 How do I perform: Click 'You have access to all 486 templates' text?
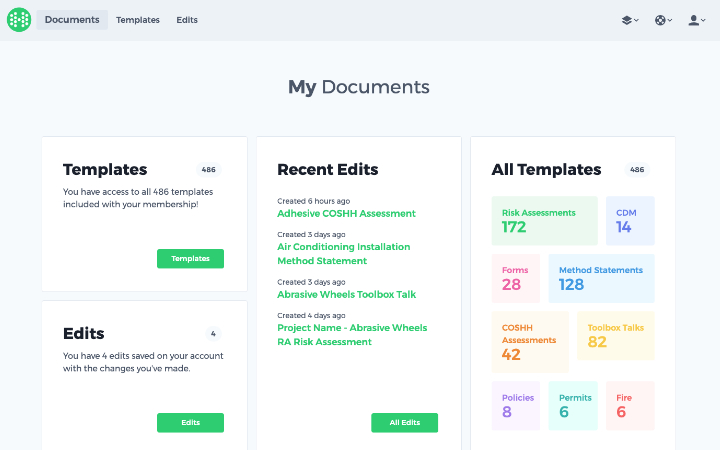click(138, 198)
